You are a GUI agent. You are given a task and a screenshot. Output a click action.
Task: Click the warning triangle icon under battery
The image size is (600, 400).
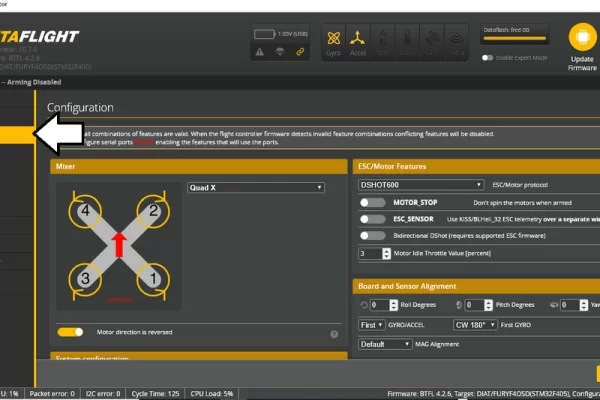[259, 51]
